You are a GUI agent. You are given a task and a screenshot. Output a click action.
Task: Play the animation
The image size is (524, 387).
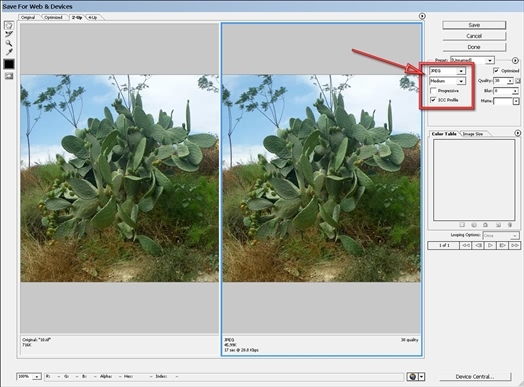click(490, 245)
